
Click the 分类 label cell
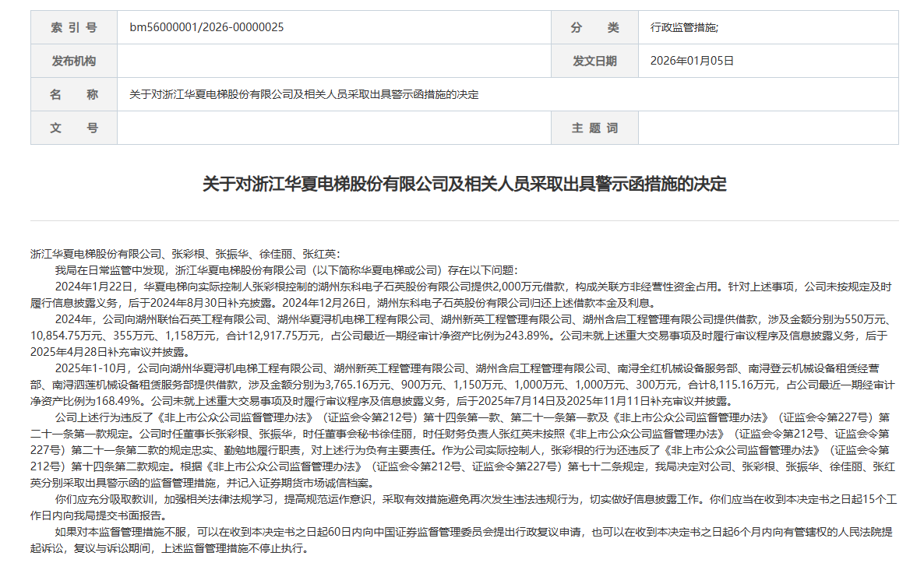pos(594,27)
